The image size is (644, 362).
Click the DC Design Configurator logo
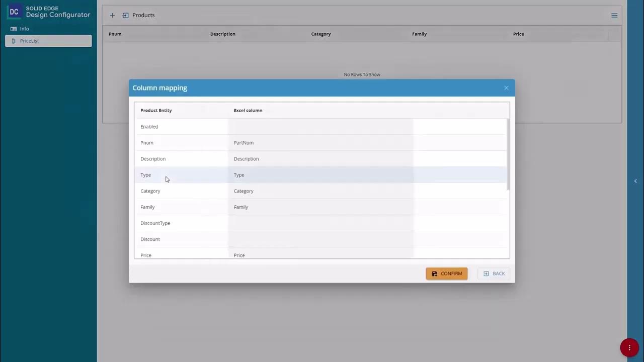pos(48,11)
